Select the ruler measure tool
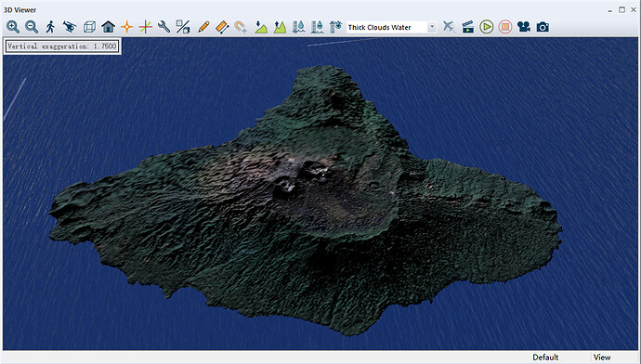This screenshot has height=364, width=641. pyautogui.click(x=222, y=27)
